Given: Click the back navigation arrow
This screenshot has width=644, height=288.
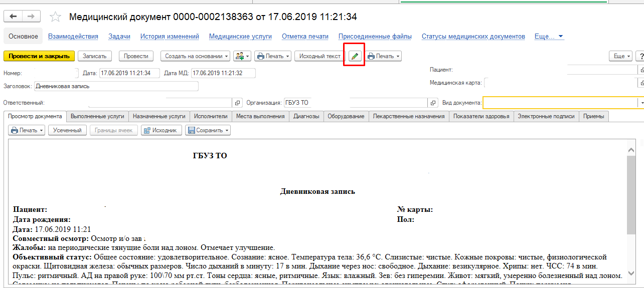Looking at the screenshot, I should click(x=13, y=17).
